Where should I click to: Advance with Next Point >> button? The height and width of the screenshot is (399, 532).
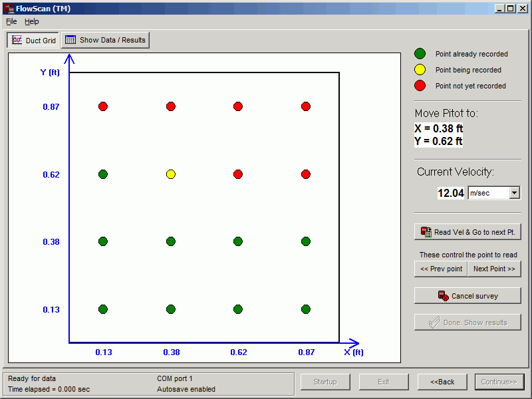pos(494,269)
